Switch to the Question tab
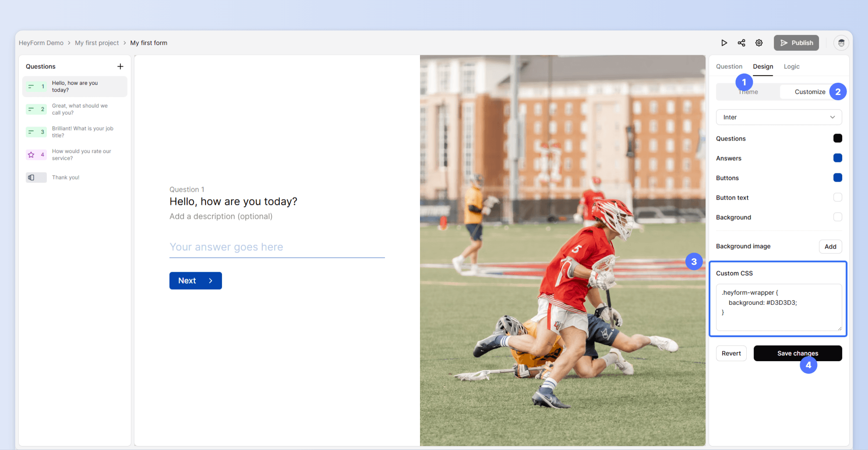 point(729,66)
